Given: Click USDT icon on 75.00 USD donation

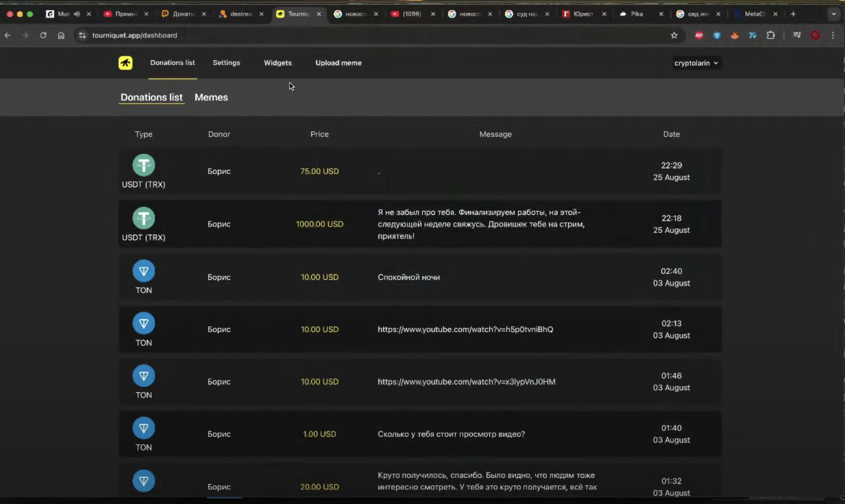Looking at the screenshot, I should click(x=144, y=165).
